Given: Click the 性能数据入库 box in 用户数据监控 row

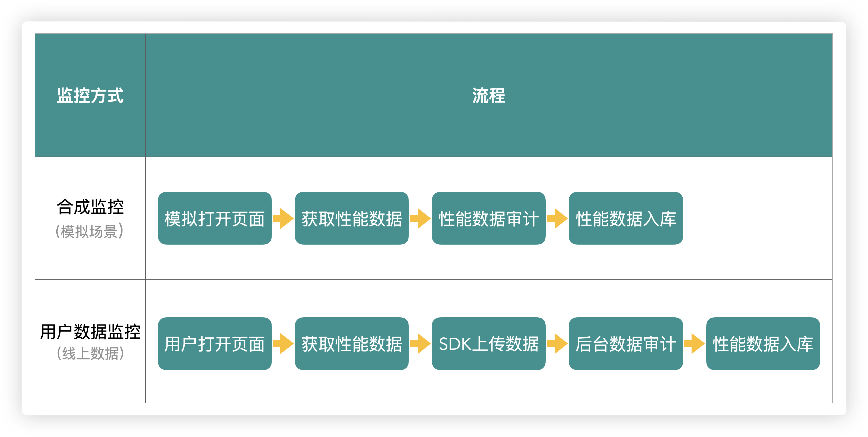Looking at the screenshot, I should (763, 344).
